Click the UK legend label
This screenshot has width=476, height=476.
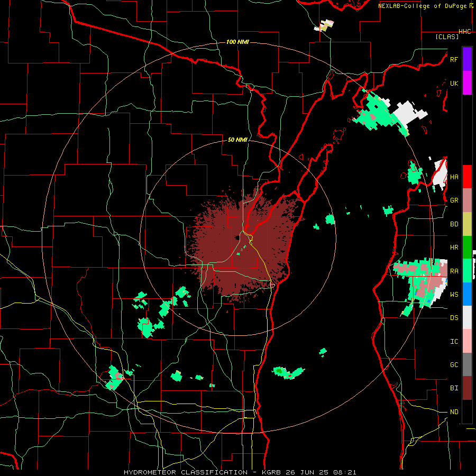point(454,83)
